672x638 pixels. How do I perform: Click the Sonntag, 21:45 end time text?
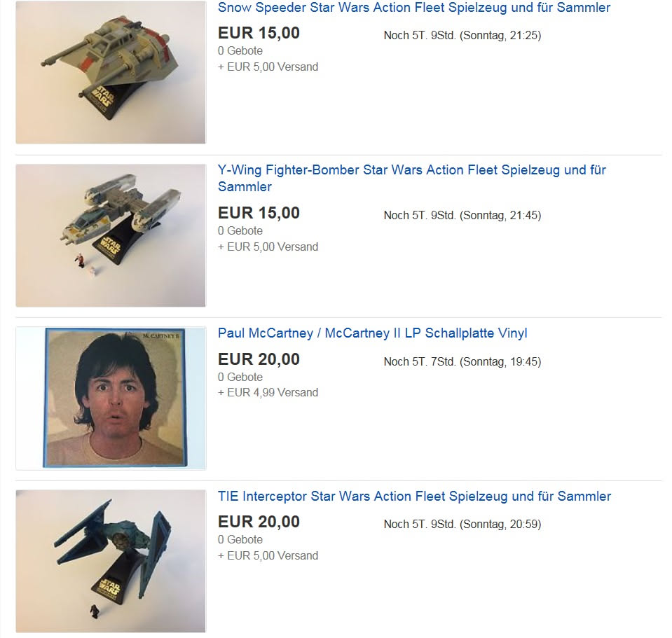pos(500,216)
